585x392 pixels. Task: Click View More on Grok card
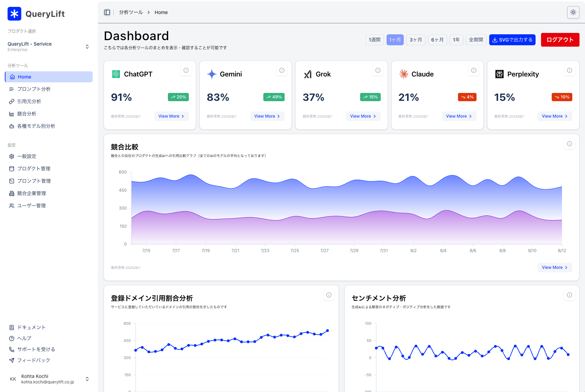363,116
